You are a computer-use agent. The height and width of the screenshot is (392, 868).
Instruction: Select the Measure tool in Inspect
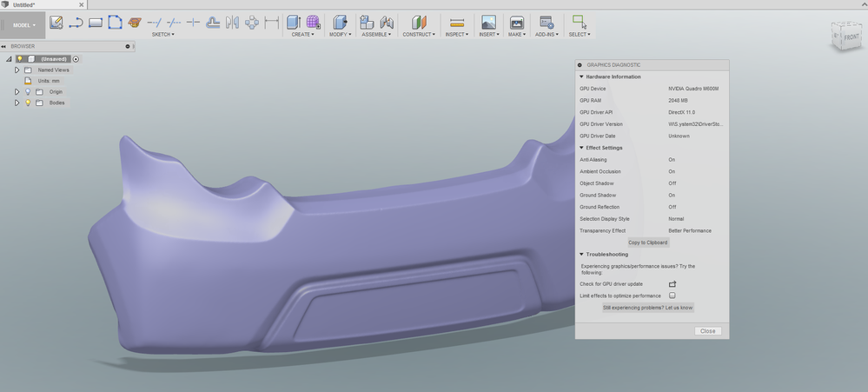coord(457,23)
